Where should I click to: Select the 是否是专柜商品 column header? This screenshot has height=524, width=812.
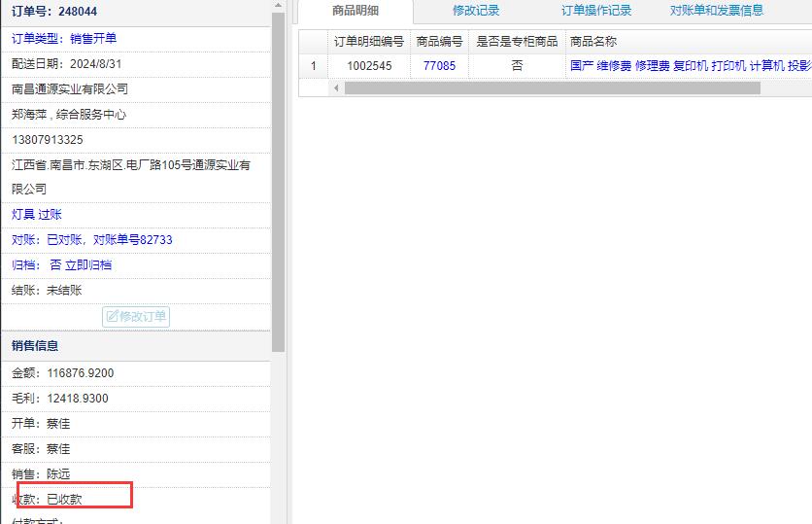click(517, 42)
